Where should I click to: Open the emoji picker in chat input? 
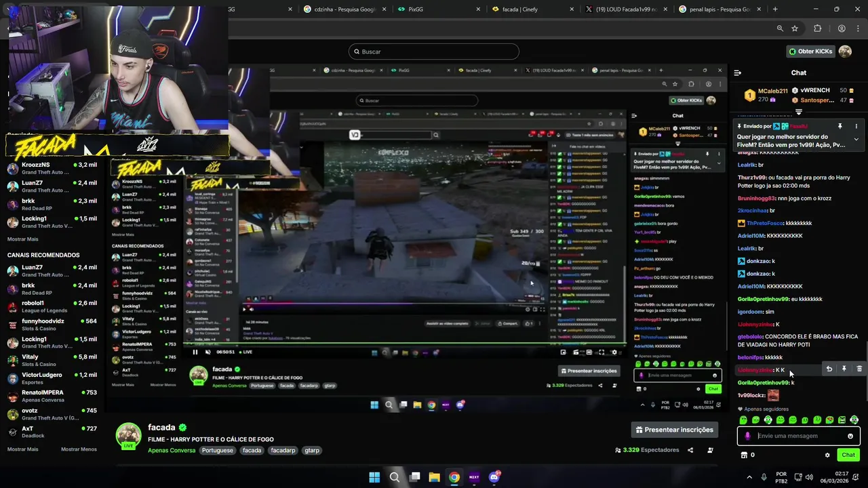[850, 436]
